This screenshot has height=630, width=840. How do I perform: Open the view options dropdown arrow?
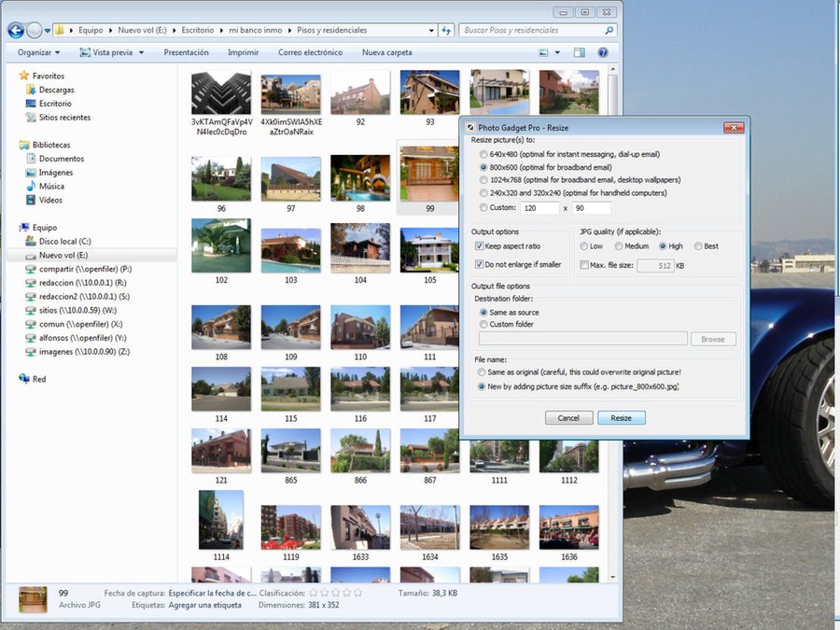pos(557,53)
